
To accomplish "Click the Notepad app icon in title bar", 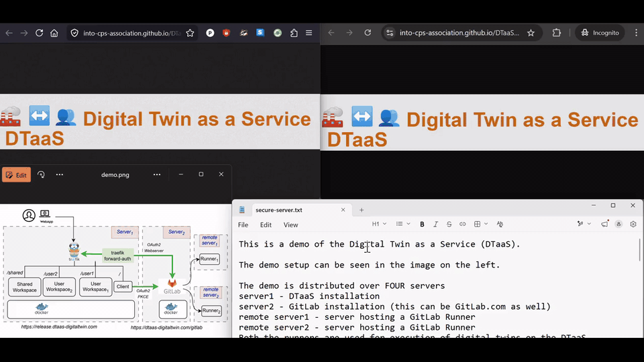I will tap(242, 210).
